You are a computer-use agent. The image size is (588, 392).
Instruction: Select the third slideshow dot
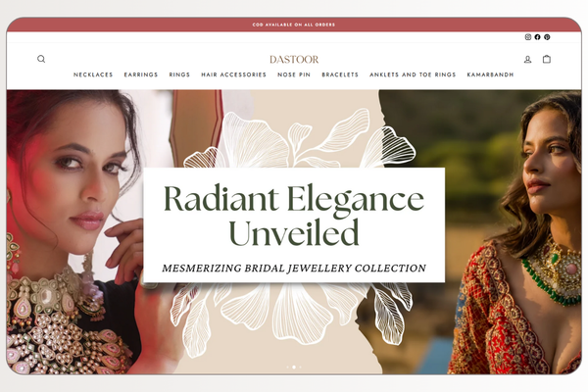pyautogui.click(x=301, y=367)
